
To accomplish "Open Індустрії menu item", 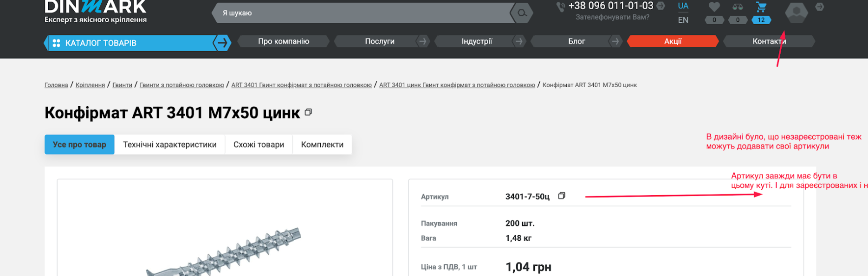I will (x=477, y=41).
